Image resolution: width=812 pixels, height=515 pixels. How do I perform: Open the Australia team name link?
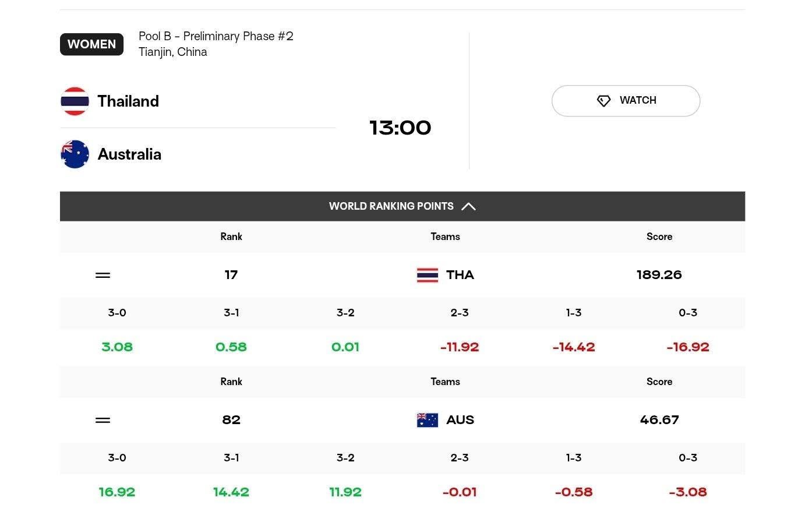click(x=129, y=154)
